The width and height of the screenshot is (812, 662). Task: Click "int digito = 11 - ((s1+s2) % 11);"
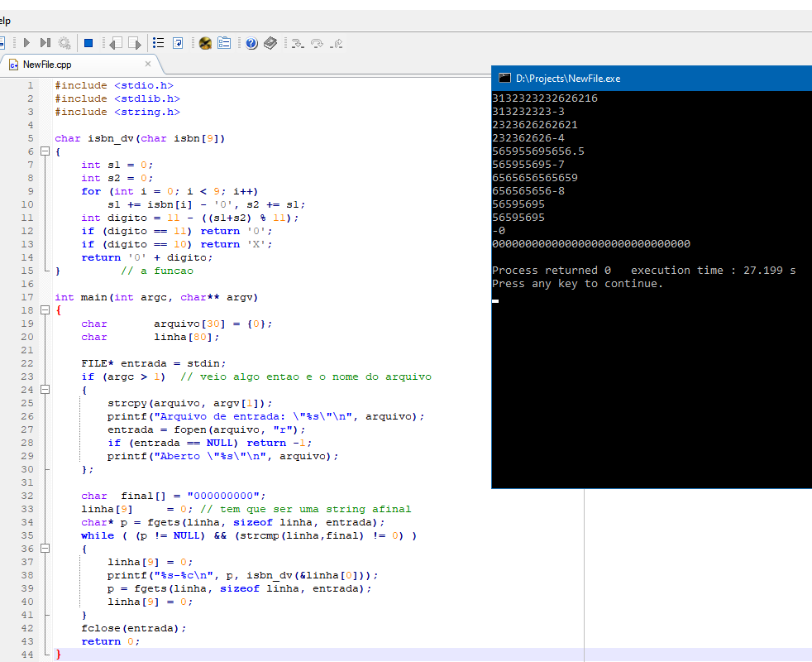(190, 218)
